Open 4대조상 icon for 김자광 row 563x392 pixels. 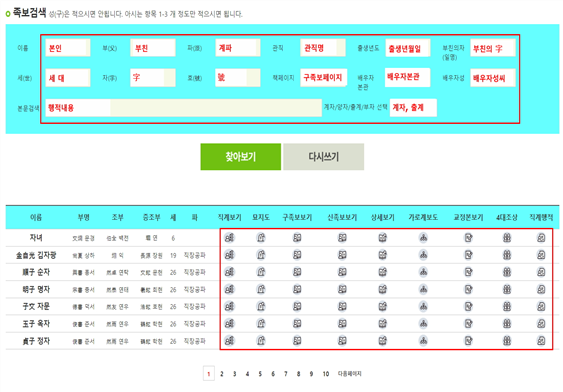[x=507, y=255]
